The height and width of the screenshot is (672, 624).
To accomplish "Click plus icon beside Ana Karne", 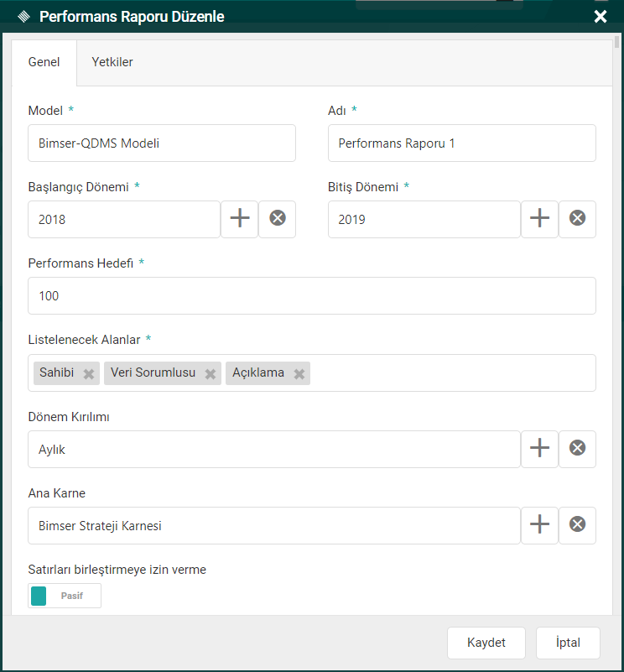I will (540, 525).
